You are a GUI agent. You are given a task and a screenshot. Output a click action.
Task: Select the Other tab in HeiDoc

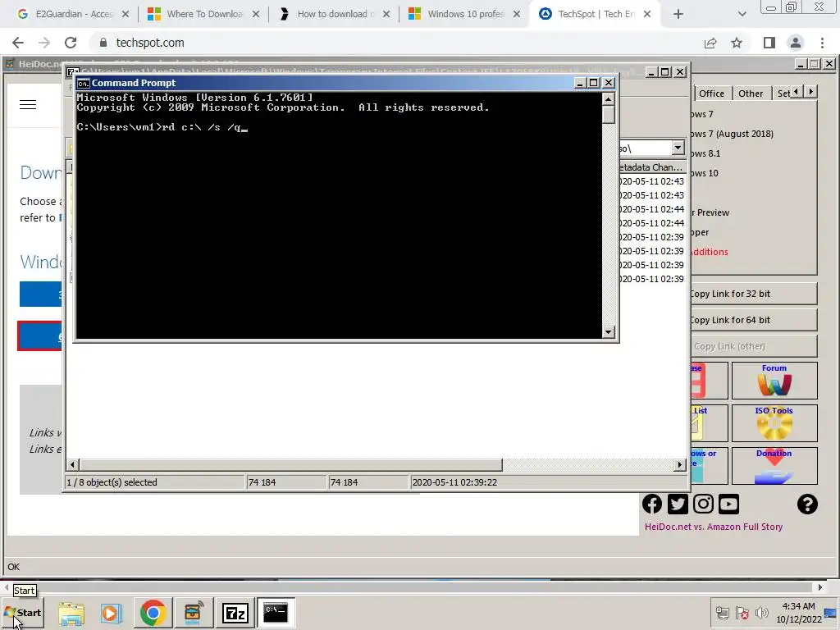[751, 94]
